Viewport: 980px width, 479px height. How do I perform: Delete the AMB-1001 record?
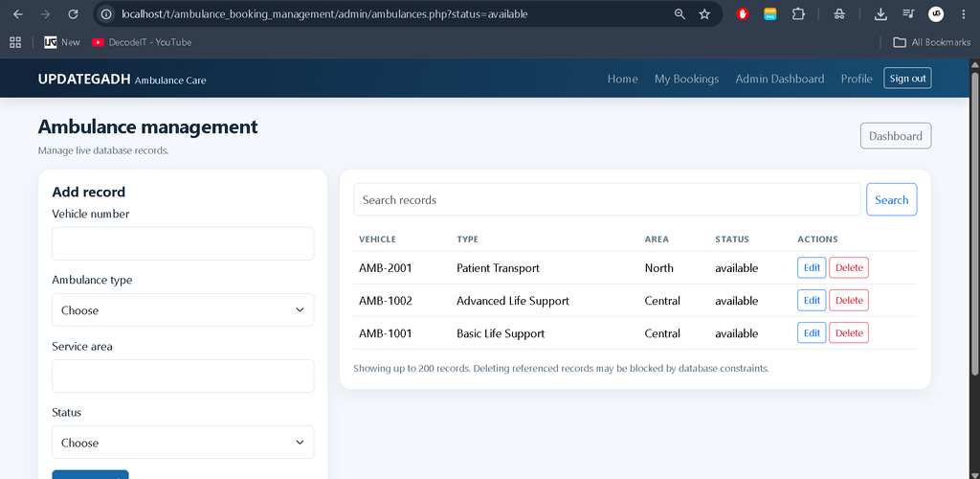849,332
